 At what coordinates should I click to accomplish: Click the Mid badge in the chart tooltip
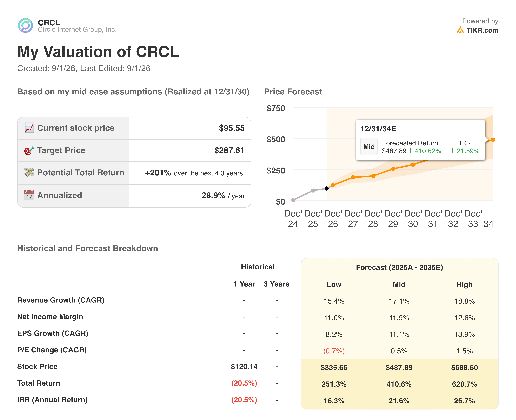(x=369, y=147)
